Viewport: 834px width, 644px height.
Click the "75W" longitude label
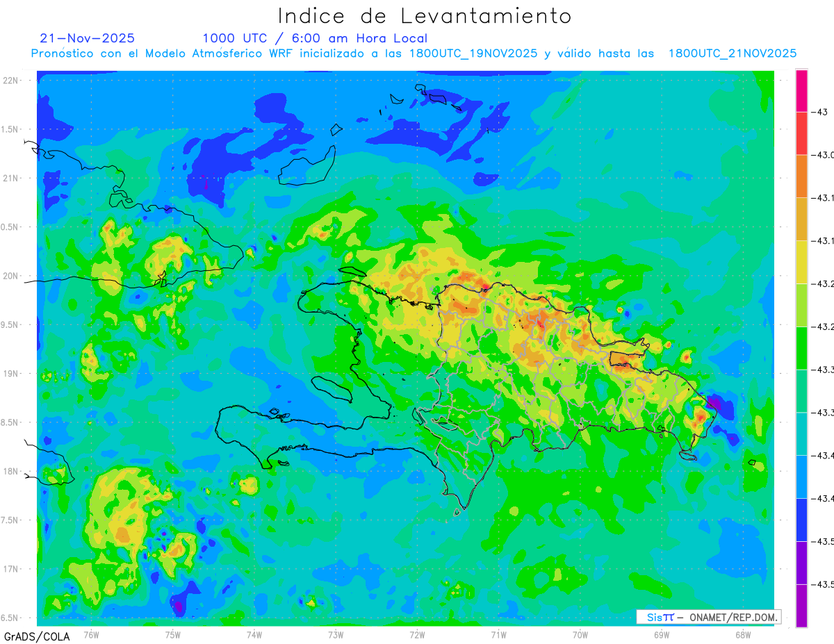173,635
